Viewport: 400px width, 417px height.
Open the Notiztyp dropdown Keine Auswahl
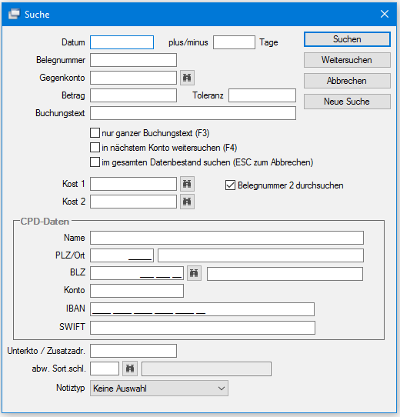pyautogui.click(x=159, y=388)
